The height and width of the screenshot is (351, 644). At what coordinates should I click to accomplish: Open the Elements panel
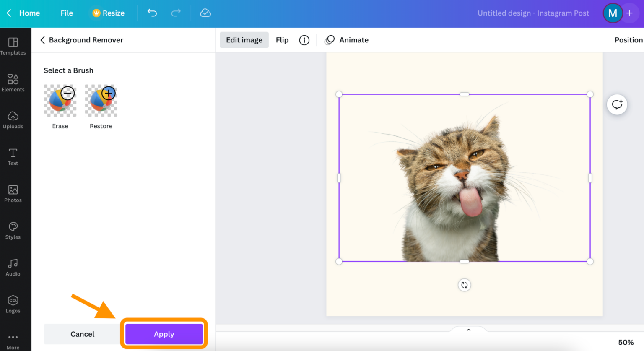pyautogui.click(x=13, y=83)
